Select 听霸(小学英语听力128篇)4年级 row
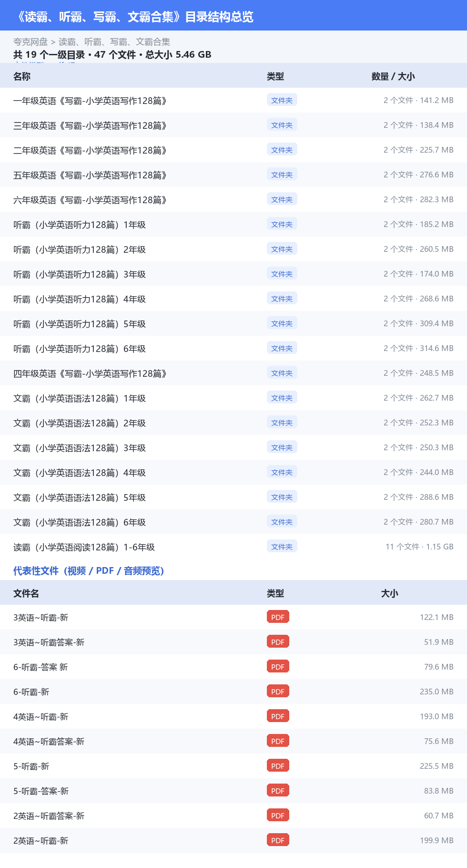Screen dimensions: 467x868 [233, 299]
